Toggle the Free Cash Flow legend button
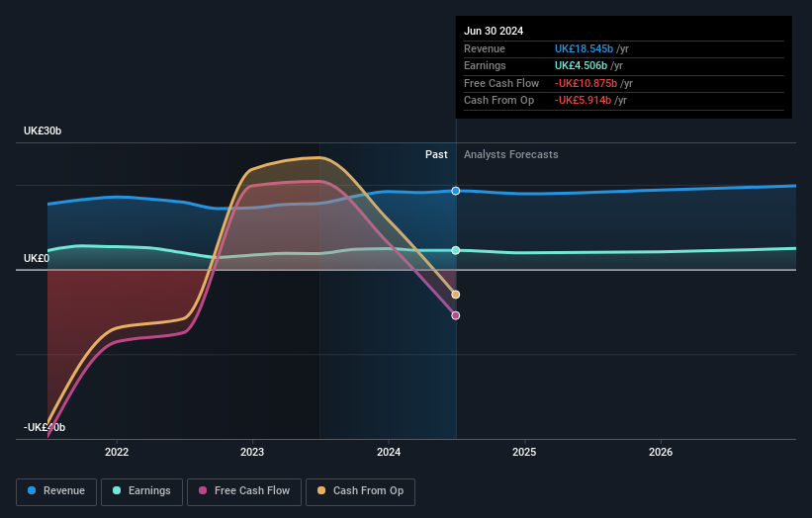 pos(244,491)
